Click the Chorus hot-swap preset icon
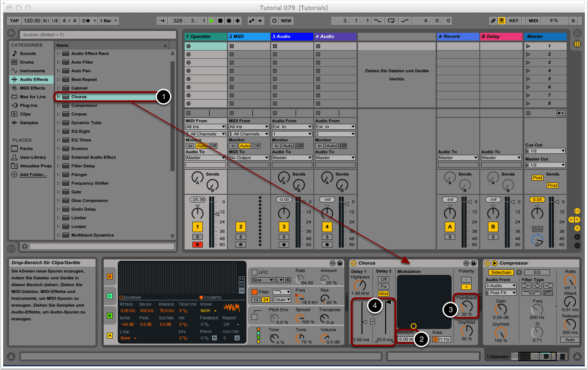The height and width of the screenshot is (370, 588). tap(466, 263)
